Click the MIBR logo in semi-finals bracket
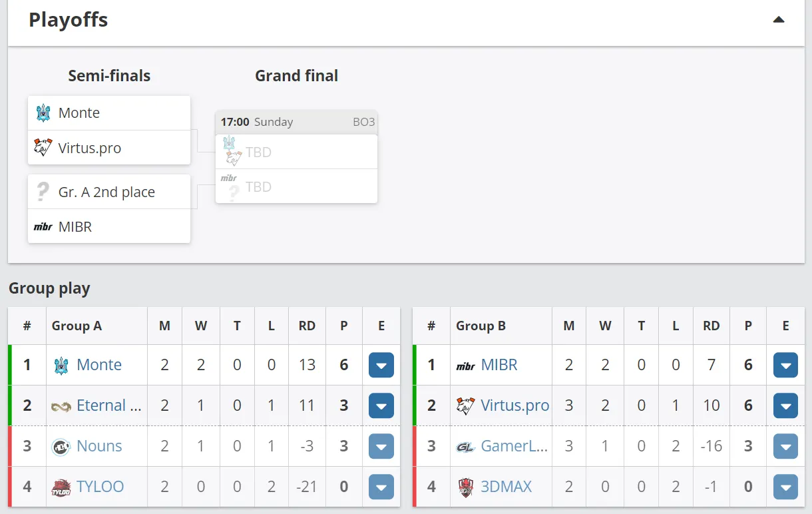 tap(43, 227)
